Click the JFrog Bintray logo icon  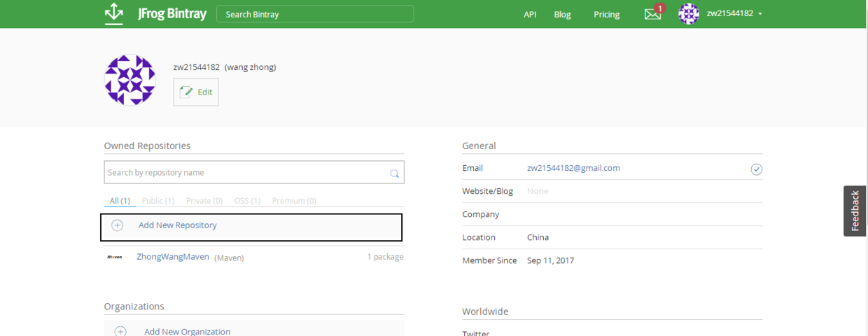(x=113, y=13)
